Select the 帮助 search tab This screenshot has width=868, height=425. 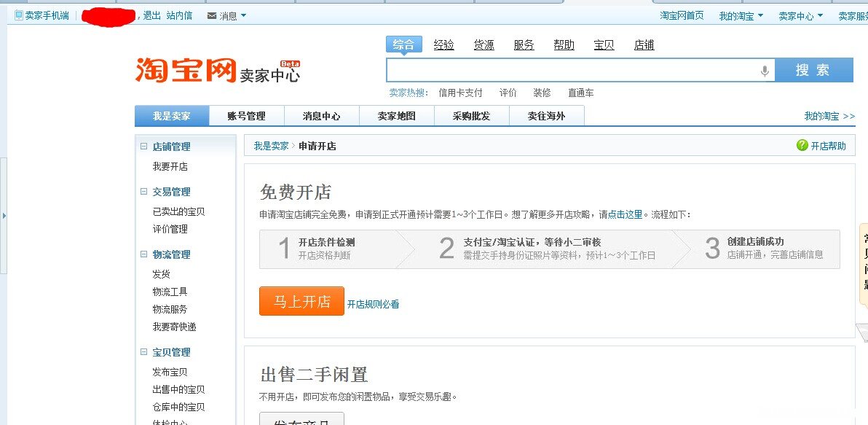(x=564, y=45)
